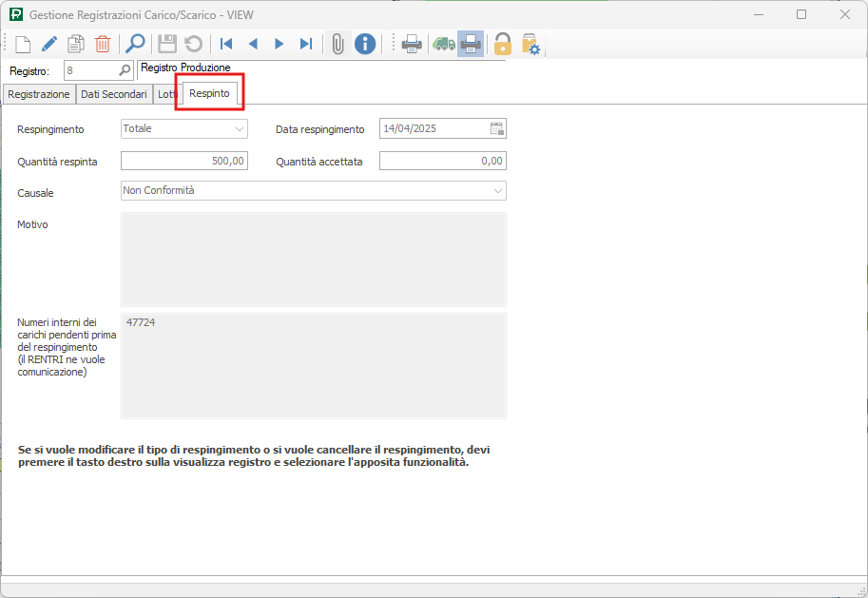Open the Dati Secondari tab
This screenshot has width=868, height=598.
[x=113, y=95]
